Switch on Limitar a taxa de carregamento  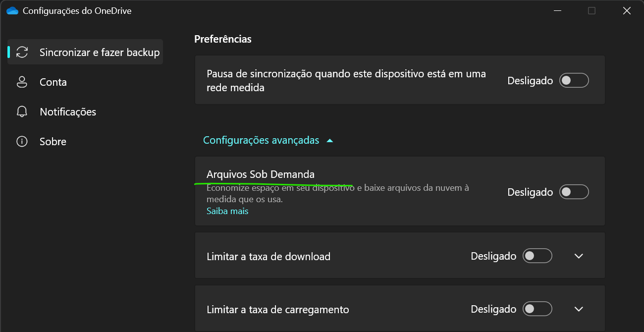click(x=537, y=309)
